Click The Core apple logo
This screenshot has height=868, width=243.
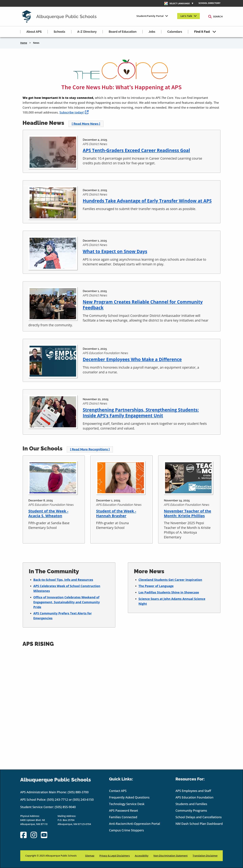point(121,70)
